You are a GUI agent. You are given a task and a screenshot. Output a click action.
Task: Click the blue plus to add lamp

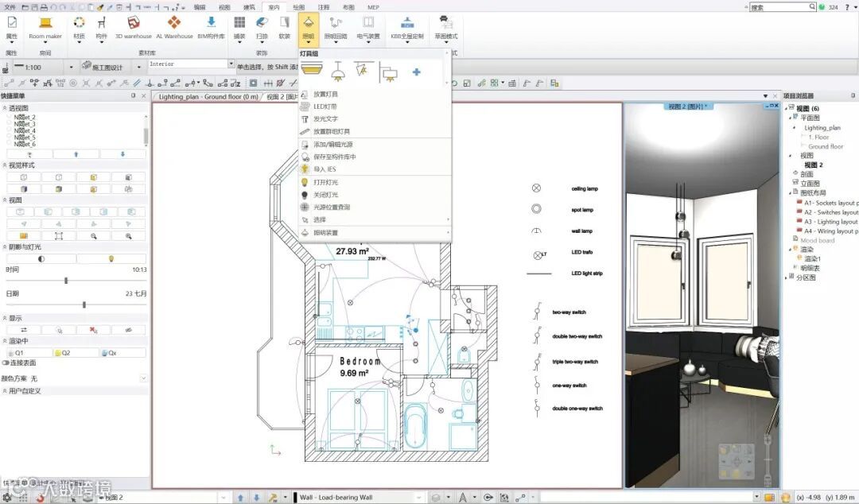point(416,72)
